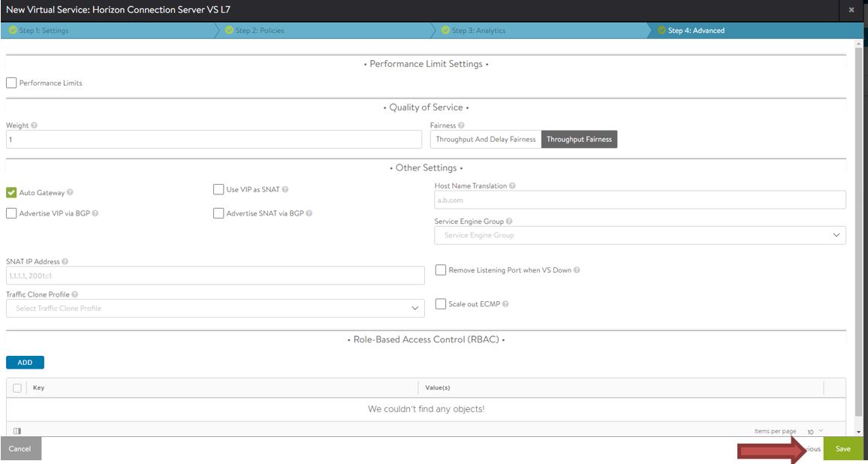This screenshot has height=464, width=868.
Task: Show help for Traffic Clone Profile
Action: tap(75, 295)
